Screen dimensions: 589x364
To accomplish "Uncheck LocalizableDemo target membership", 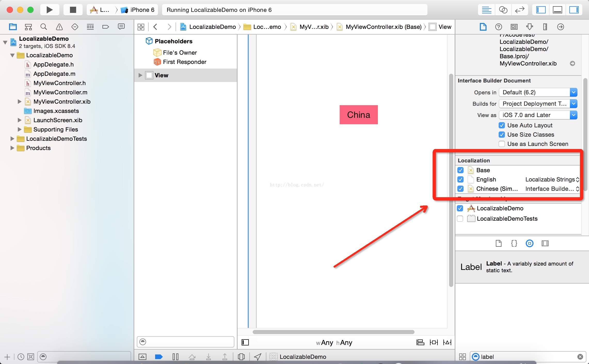I will point(460,208).
